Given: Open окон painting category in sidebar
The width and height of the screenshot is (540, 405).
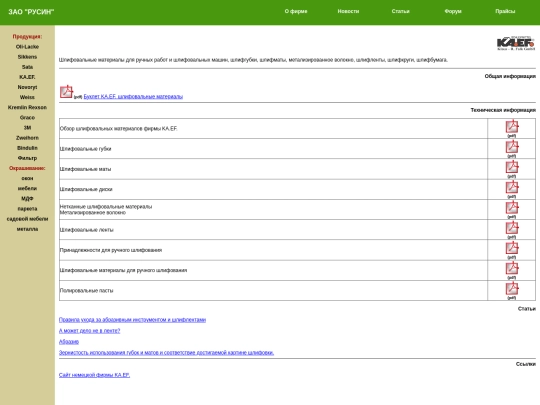Looking at the screenshot, I should [27, 178].
